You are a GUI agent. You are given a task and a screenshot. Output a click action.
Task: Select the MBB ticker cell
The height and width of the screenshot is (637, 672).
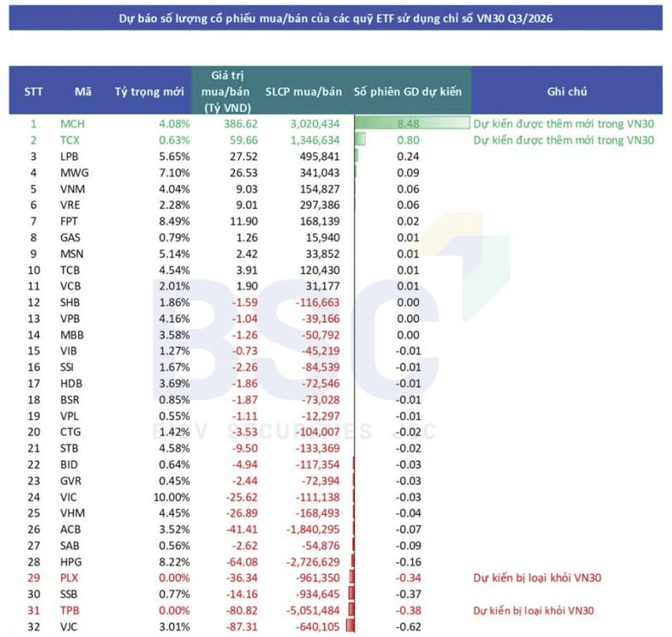[72, 334]
